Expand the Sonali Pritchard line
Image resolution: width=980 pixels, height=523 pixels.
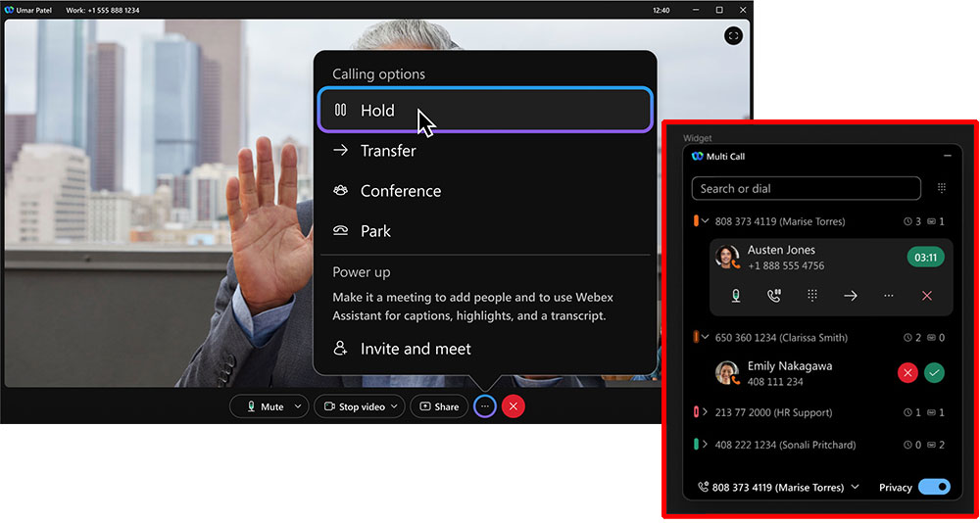tap(705, 445)
